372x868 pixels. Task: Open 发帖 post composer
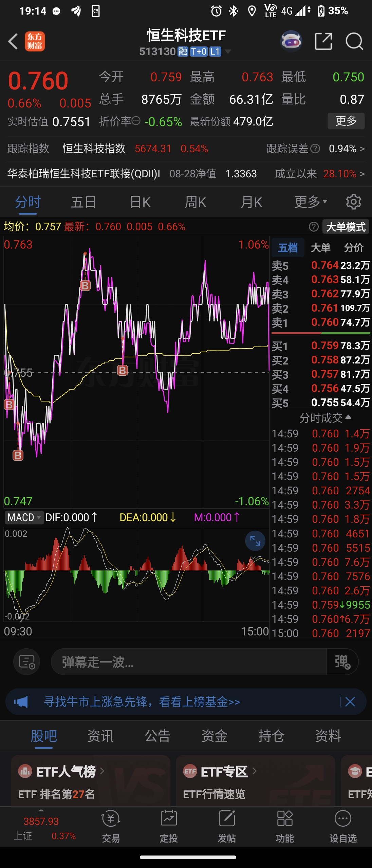(227, 827)
